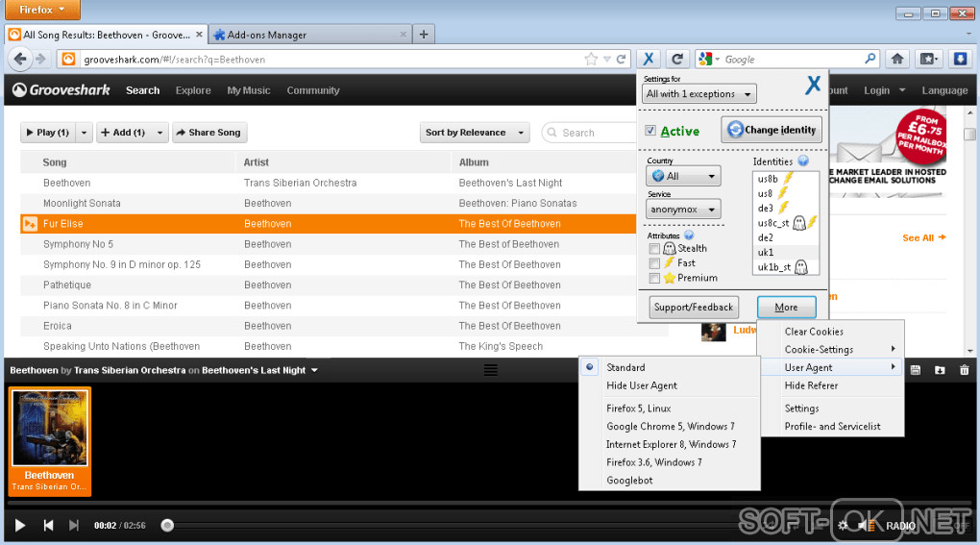Click the Beethoven album art thumbnail
This screenshot has height=545, width=980.
(x=49, y=428)
